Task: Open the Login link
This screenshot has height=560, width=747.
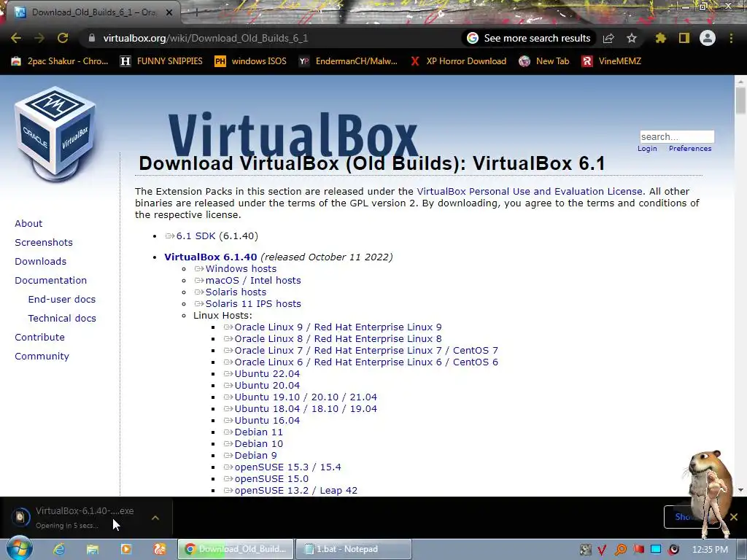Action: [x=647, y=149]
